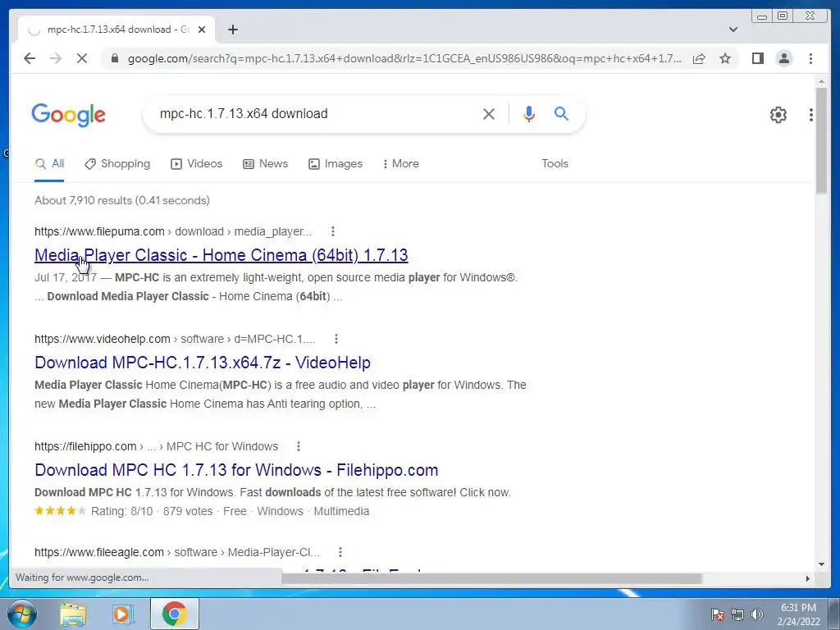This screenshot has height=630, width=840.
Task: Open the Google apps dots menu
Action: point(811,115)
